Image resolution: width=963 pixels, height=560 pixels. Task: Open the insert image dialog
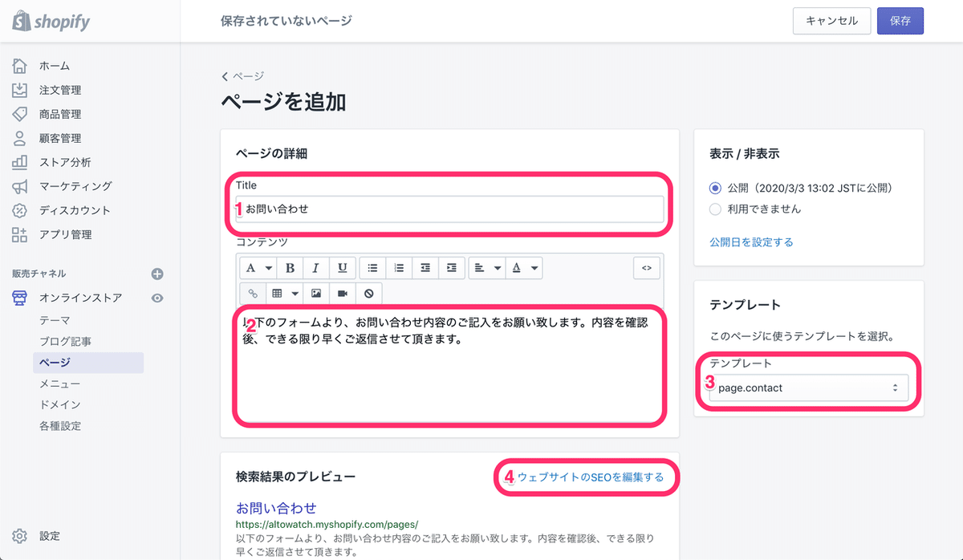(315, 293)
